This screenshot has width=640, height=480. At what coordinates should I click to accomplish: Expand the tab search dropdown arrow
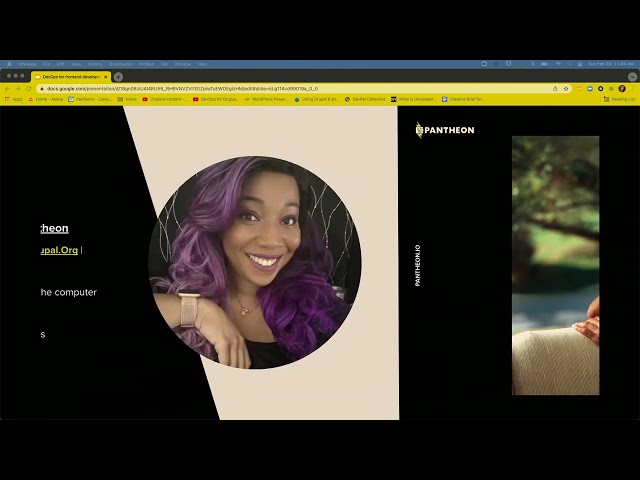(632, 76)
